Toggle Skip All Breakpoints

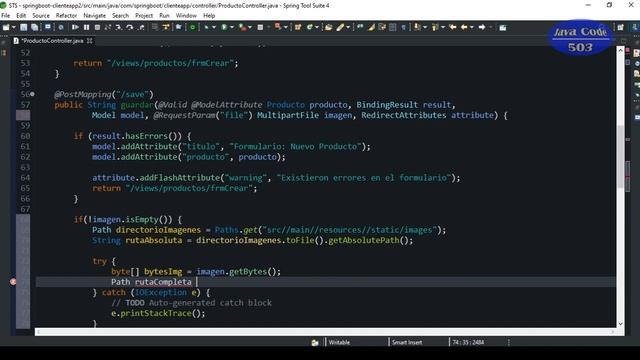[61, 27]
